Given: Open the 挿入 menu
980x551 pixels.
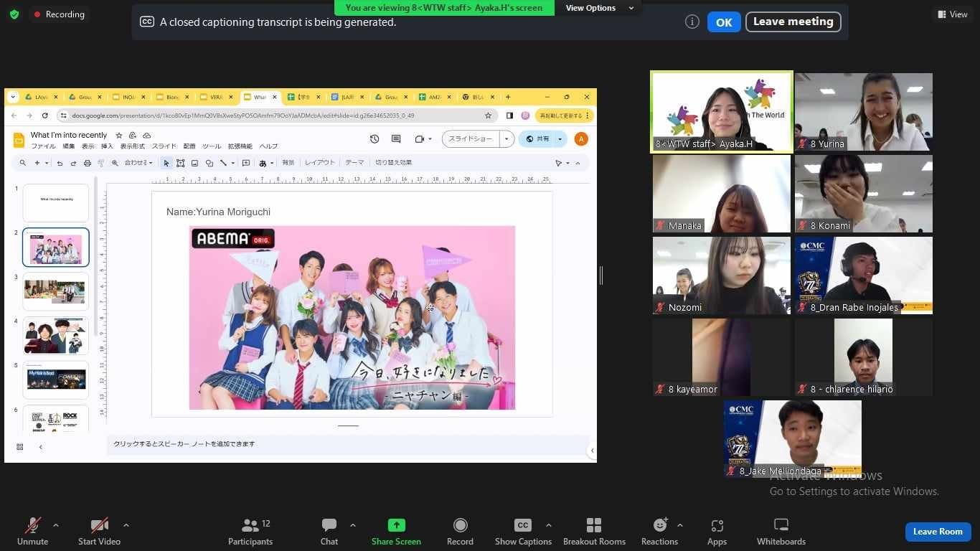Looking at the screenshot, I should 107,146.
